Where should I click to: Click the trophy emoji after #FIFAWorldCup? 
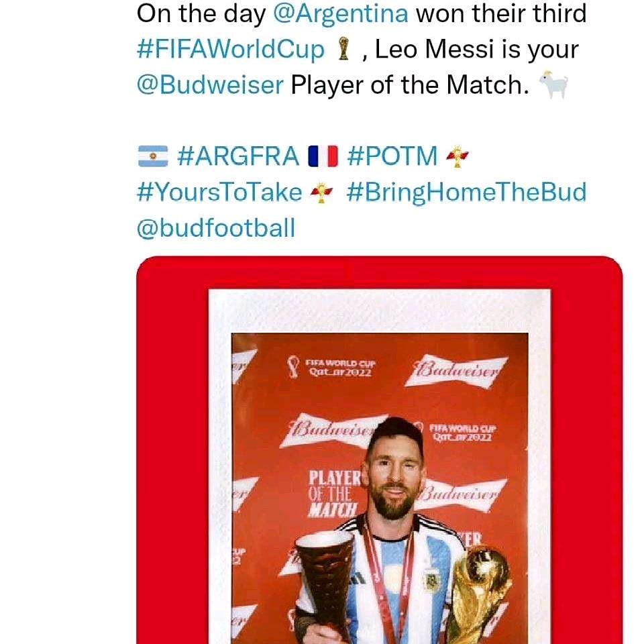(343, 50)
